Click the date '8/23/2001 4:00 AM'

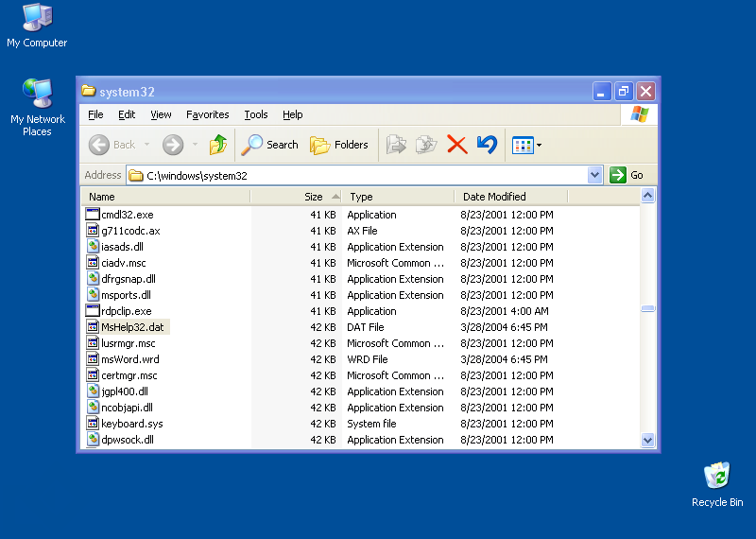[x=505, y=311]
